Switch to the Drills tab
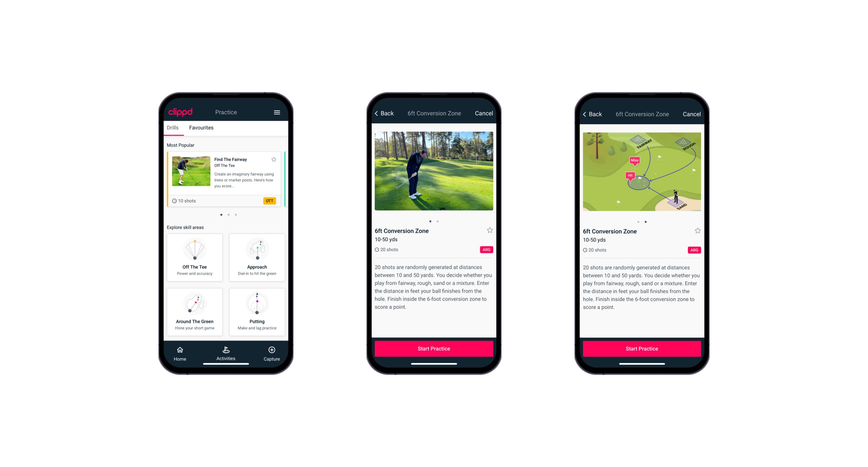This screenshot has width=868, height=467. pyautogui.click(x=172, y=128)
